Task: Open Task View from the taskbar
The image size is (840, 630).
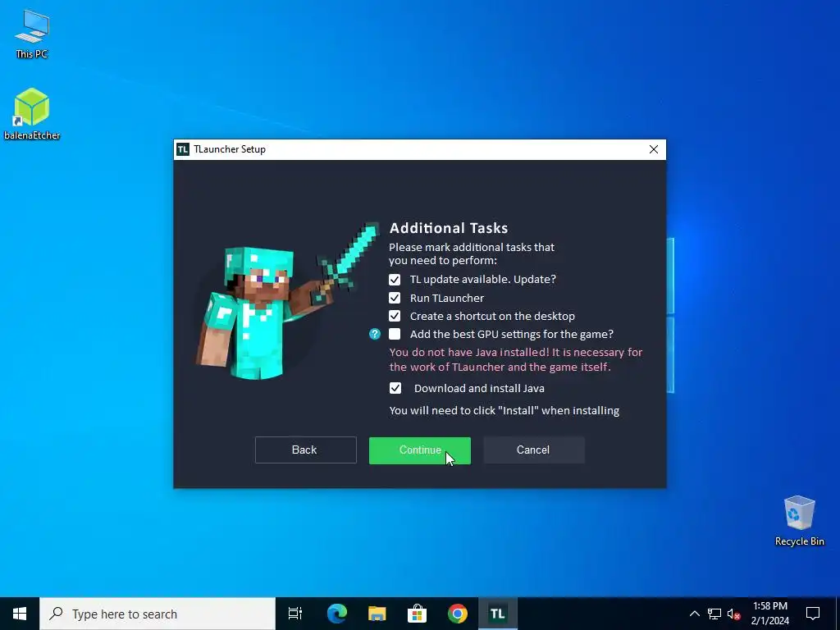Action: tap(295, 614)
